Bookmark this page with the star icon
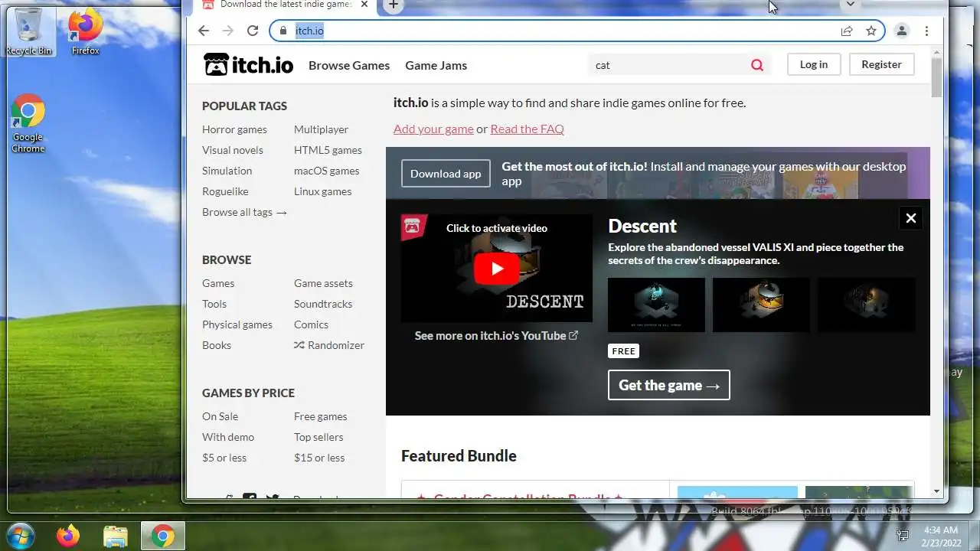 click(871, 31)
